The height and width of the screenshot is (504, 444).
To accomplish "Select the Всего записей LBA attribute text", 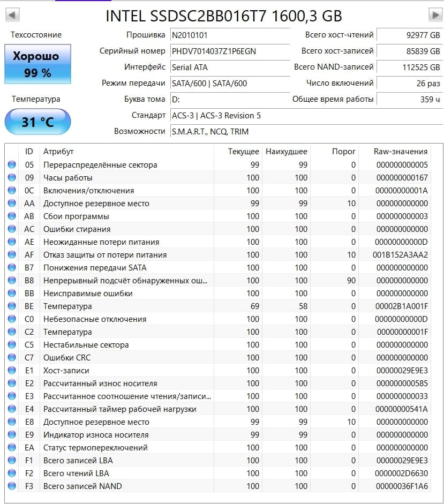I will click(78, 461).
